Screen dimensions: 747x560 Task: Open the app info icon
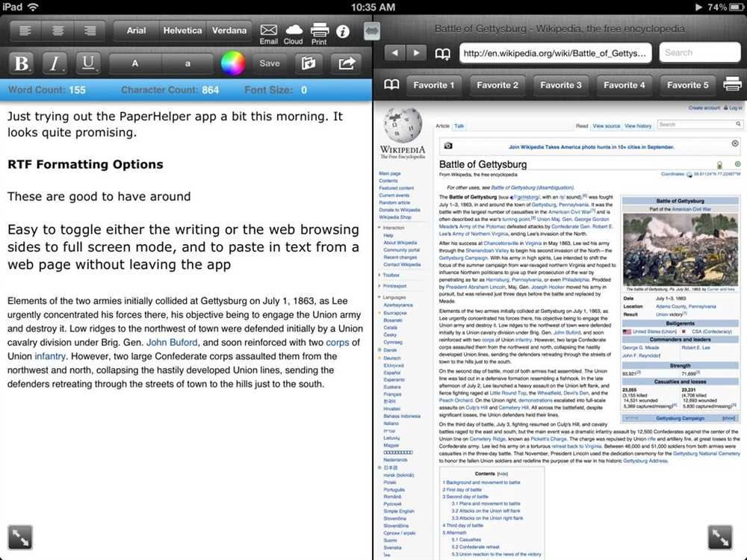click(343, 32)
